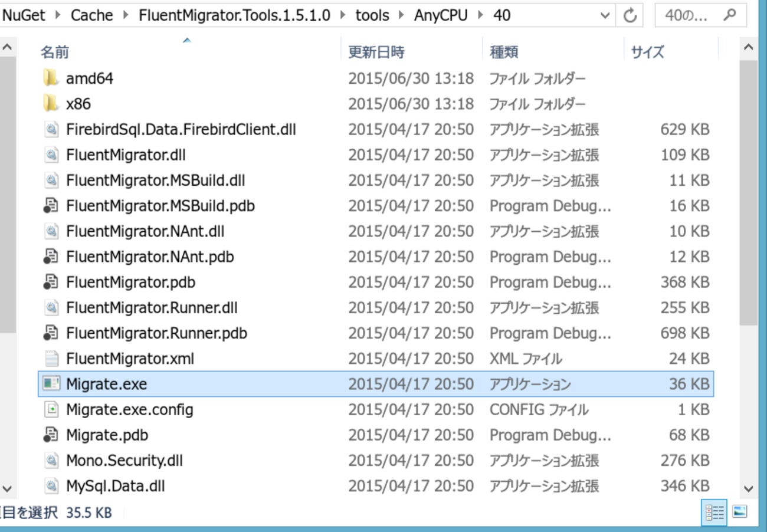
Task: Expand the chevron after the tools breadcrumb
Action: click(x=401, y=16)
